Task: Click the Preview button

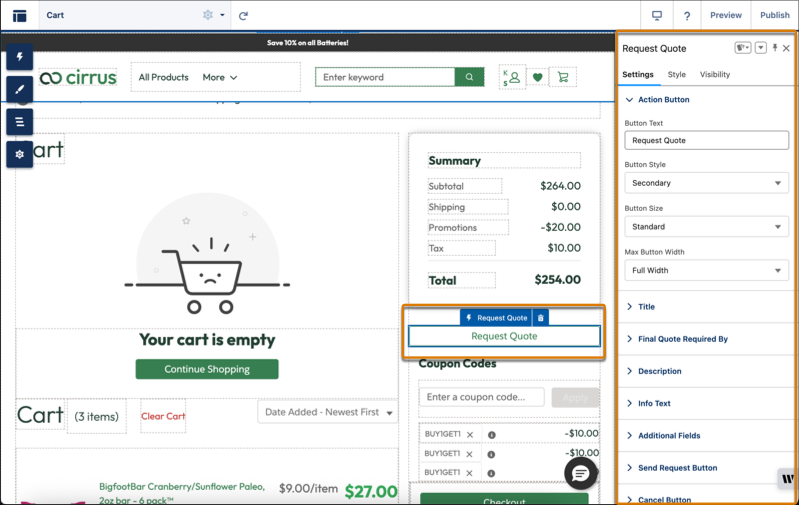Action: (726, 15)
